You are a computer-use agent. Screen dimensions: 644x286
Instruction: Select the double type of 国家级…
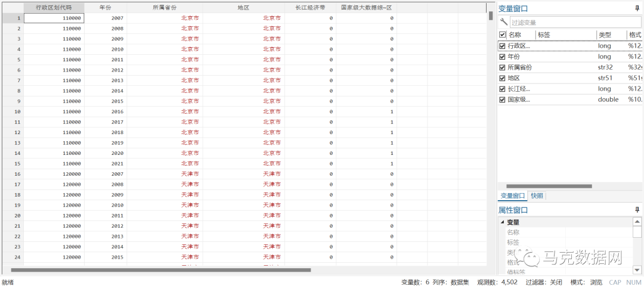point(608,100)
